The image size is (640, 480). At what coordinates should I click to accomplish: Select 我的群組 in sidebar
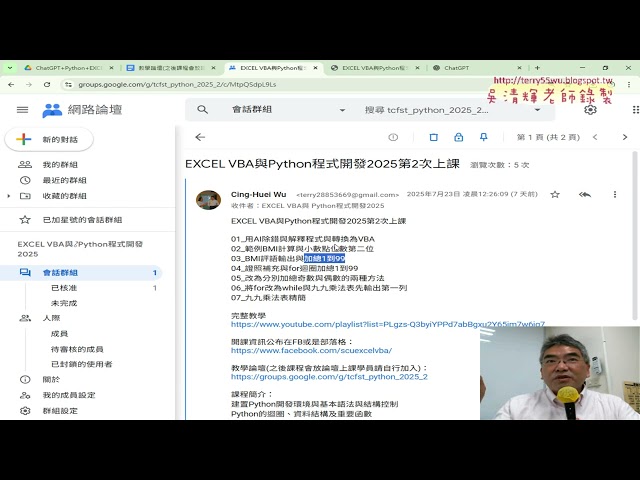click(x=60, y=164)
